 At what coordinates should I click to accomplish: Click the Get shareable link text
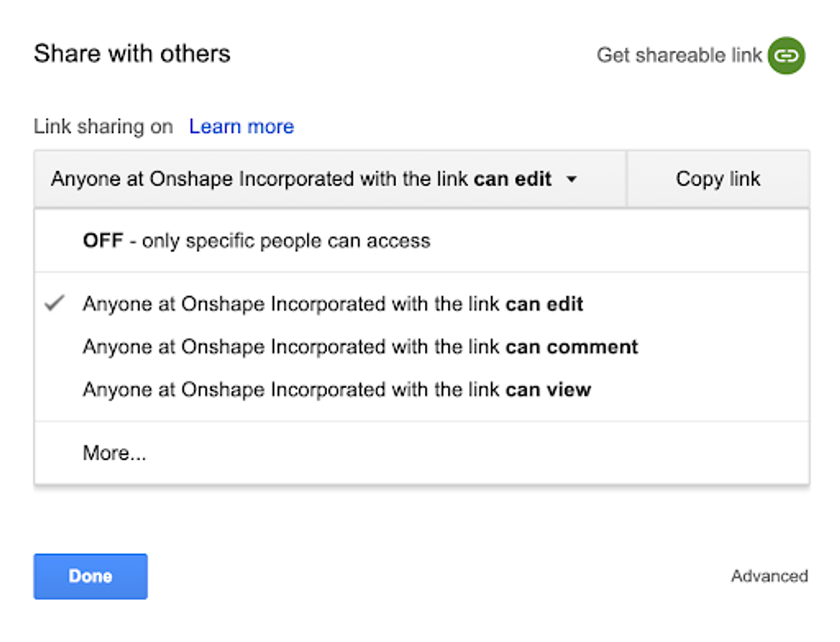(679, 56)
